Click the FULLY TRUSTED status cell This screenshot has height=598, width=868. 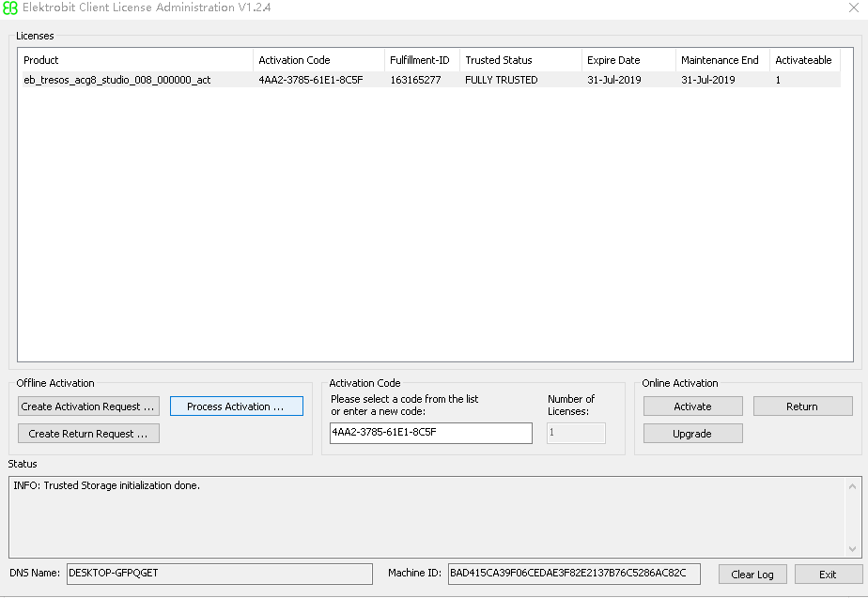501,80
